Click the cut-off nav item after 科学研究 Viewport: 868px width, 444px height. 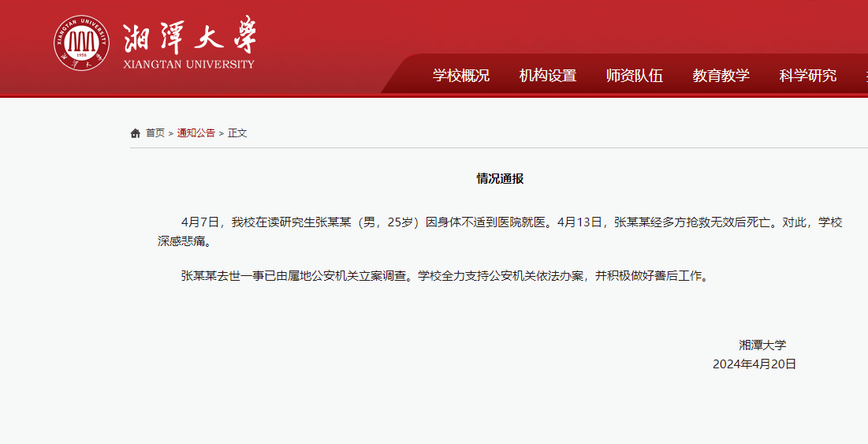865,76
